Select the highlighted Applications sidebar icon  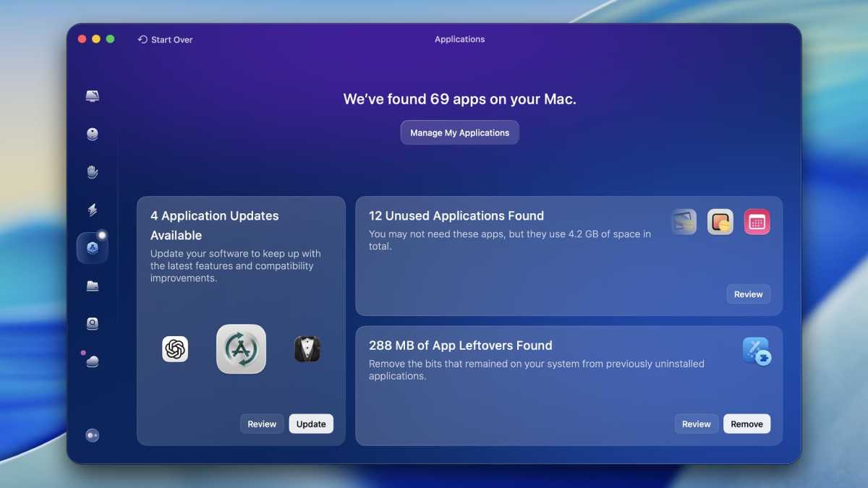coord(93,247)
